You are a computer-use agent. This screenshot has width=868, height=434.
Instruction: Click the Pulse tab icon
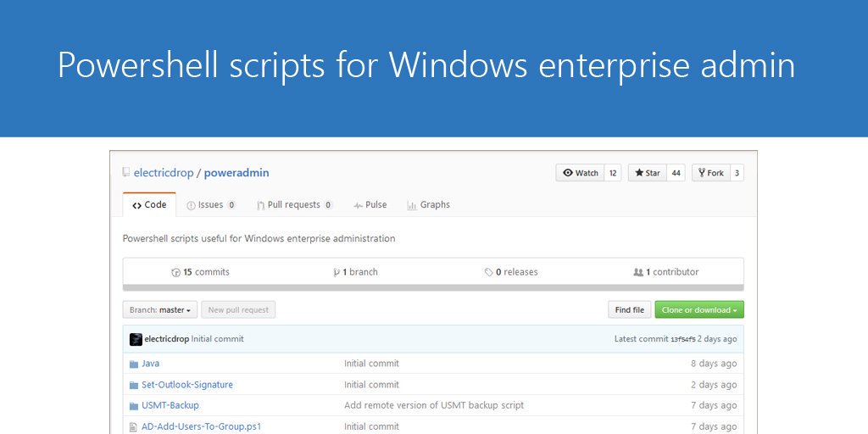pyautogui.click(x=359, y=206)
